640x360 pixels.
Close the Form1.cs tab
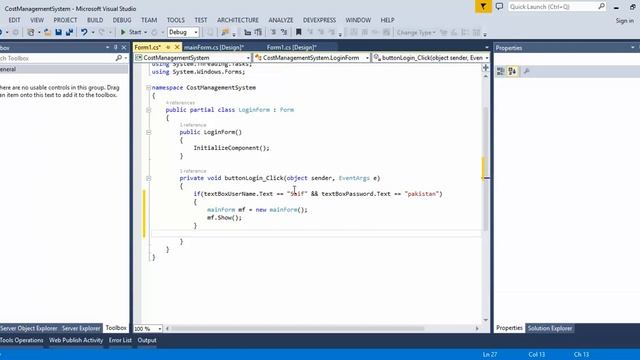pyautogui.click(x=177, y=47)
